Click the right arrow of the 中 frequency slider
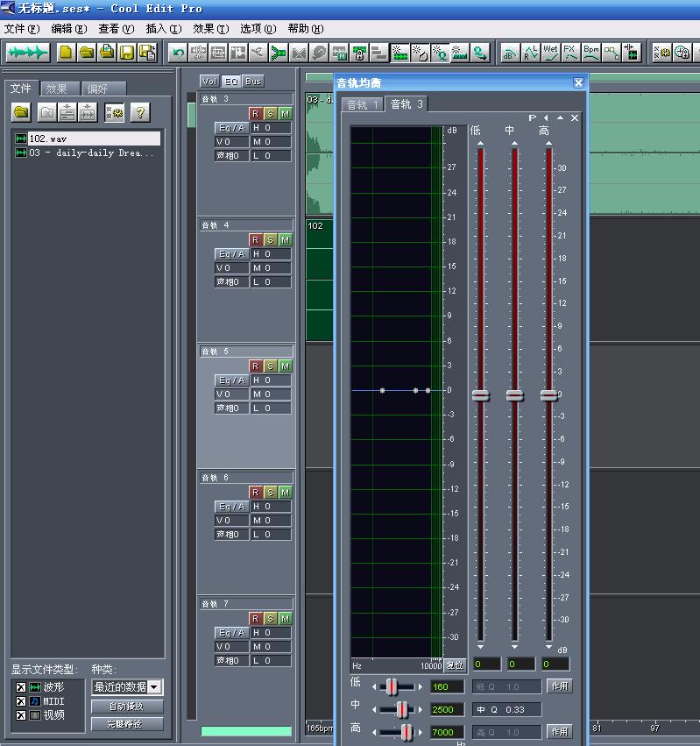This screenshot has width=700, height=746. point(420,709)
